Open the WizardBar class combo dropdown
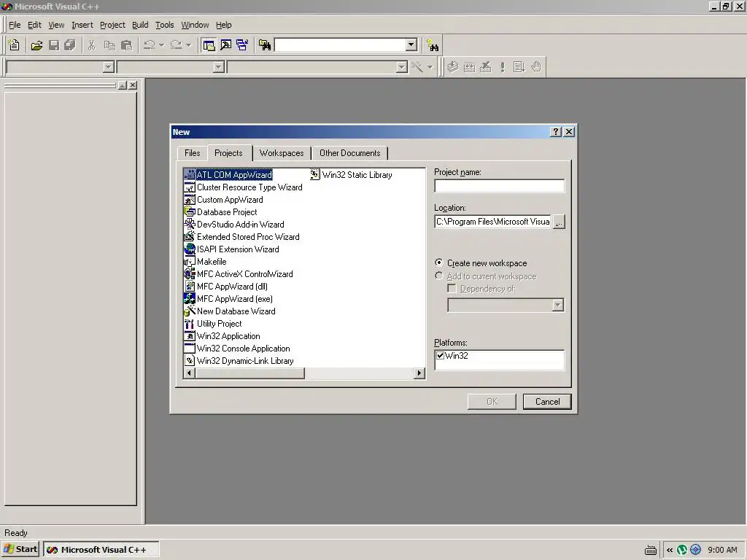Image resolution: width=747 pixels, height=560 pixels. click(x=109, y=67)
